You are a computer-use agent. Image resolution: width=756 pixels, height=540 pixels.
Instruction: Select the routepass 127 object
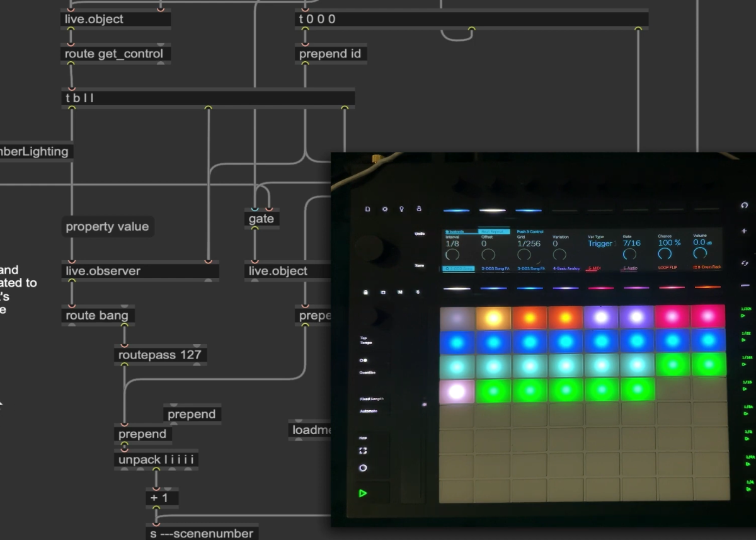click(x=160, y=355)
